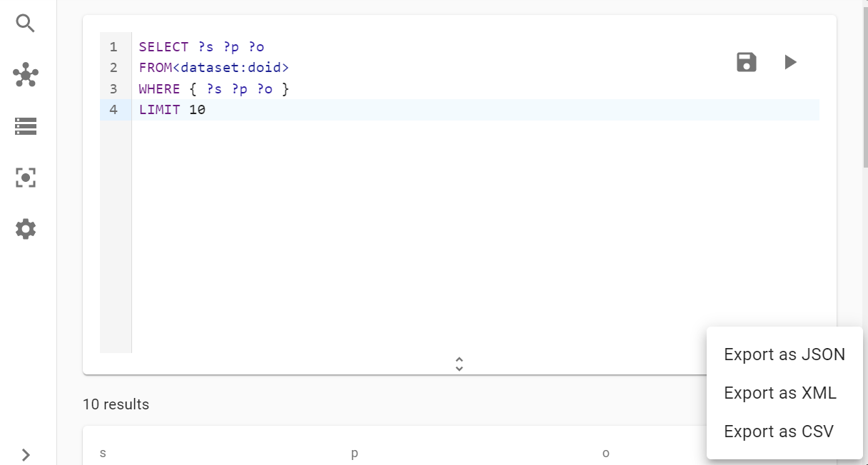Viewport: 868px width, 465px height.
Task: Click the 'p' column header
Action: [354, 453]
